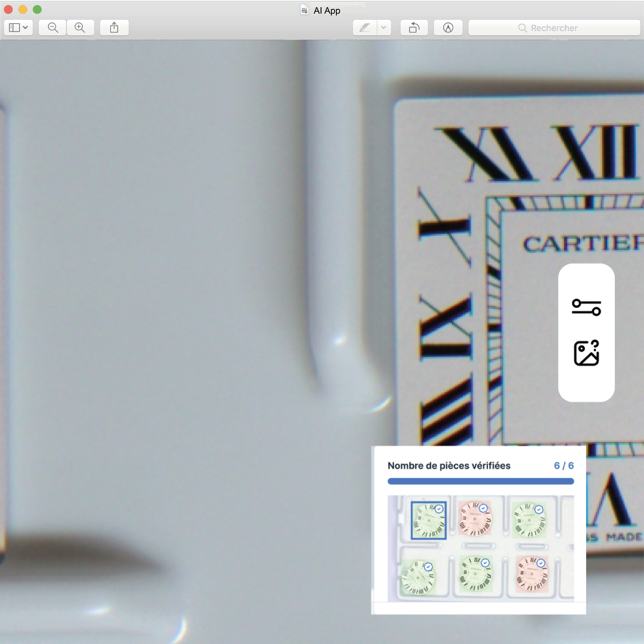The height and width of the screenshot is (644, 644).
Task: Open the image question mark icon
Action: [586, 353]
